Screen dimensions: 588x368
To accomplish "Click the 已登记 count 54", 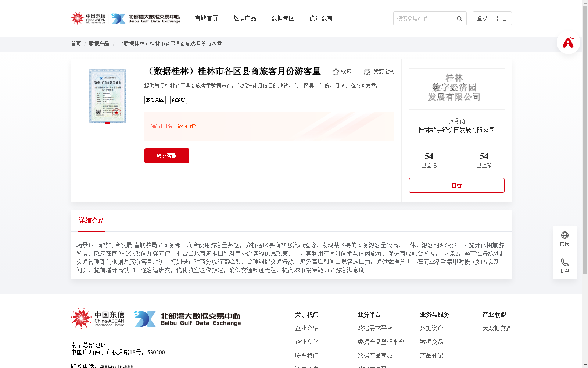I will [429, 156].
